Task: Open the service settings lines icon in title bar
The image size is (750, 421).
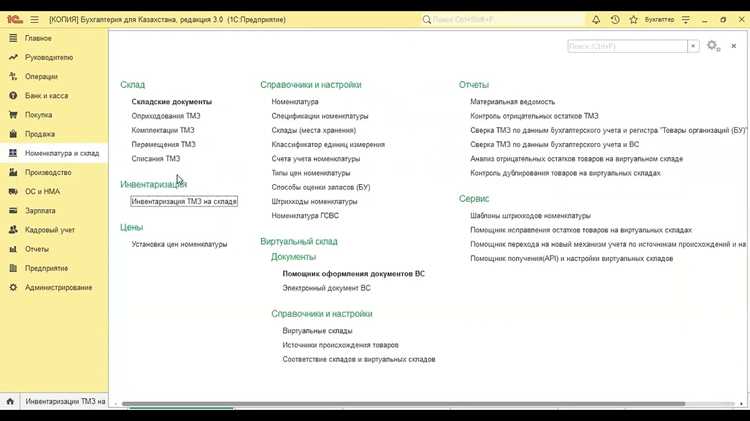Action: (x=686, y=20)
